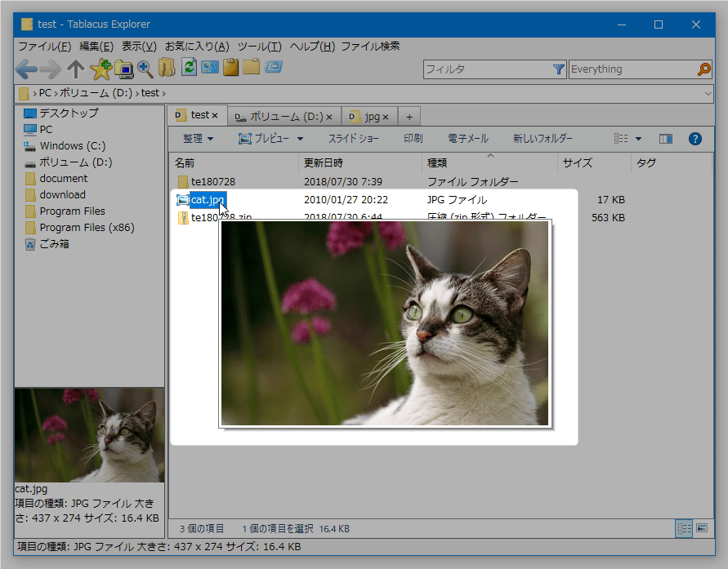Open the ファイル検索 menu
This screenshot has height=569, width=728.
coord(370,47)
